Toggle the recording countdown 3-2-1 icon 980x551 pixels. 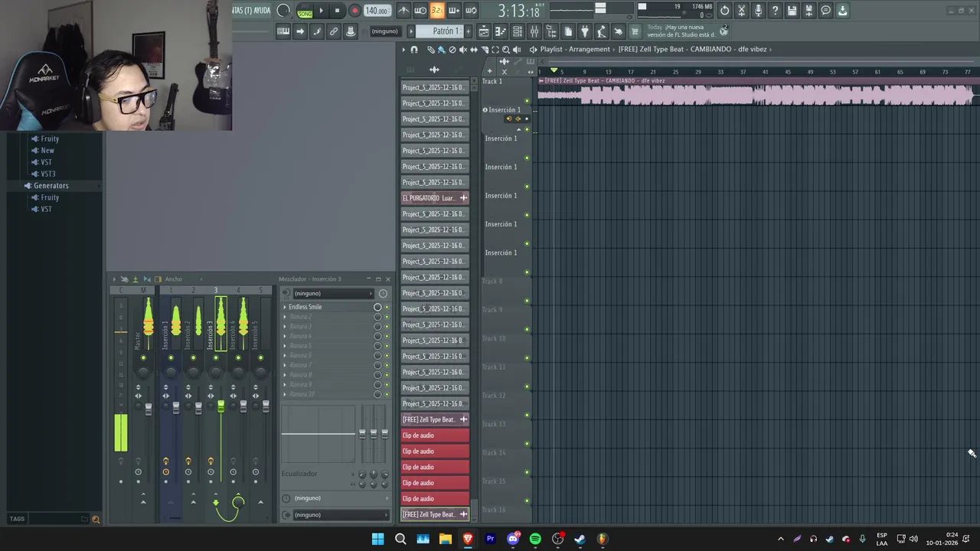point(437,11)
